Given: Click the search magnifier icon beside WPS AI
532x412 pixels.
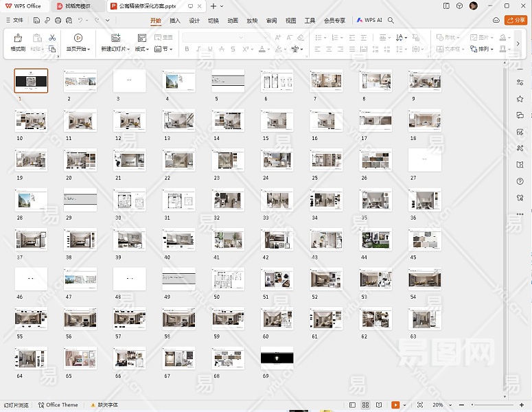Looking at the screenshot, I should pos(391,21).
